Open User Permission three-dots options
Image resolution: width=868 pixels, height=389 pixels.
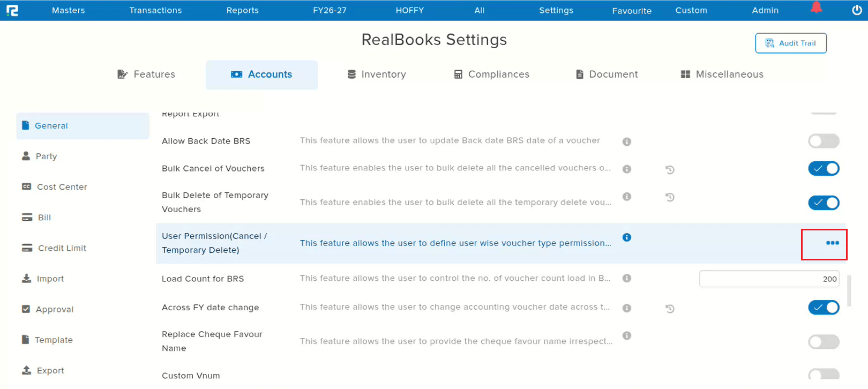(832, 243)
